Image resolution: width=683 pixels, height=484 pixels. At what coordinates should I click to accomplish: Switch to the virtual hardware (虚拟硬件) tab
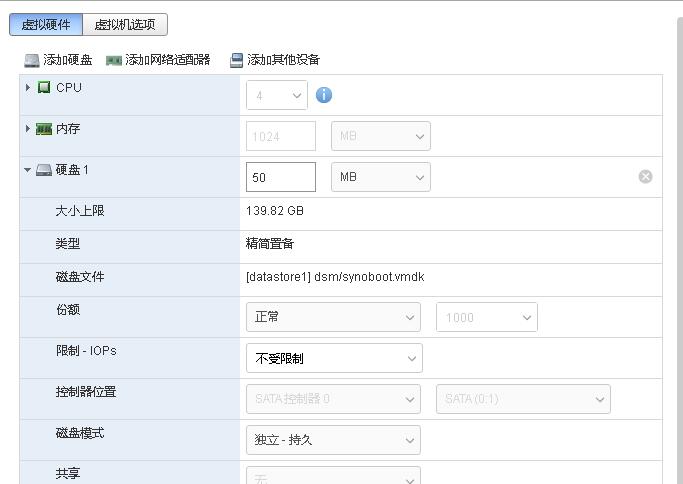tap(46, 25)
